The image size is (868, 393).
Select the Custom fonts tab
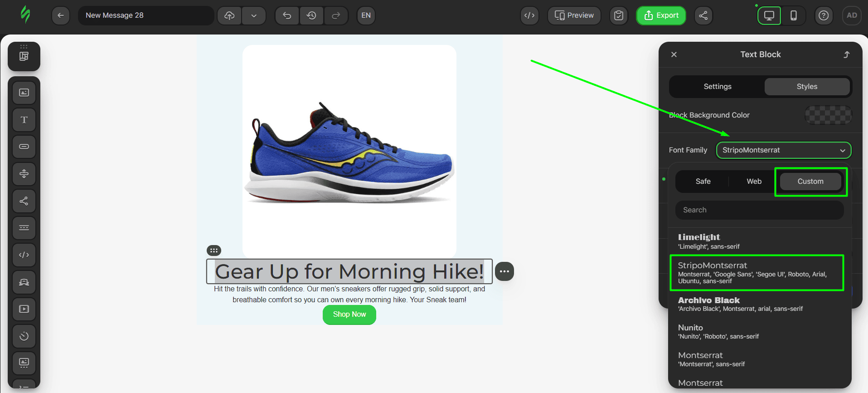click(810, 182)
